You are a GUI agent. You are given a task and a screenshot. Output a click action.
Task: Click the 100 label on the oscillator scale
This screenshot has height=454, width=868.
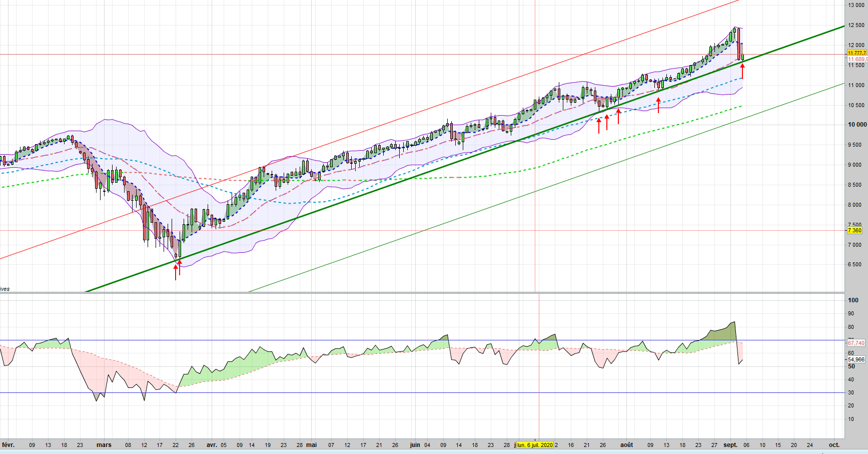click(x=853, y=300)
